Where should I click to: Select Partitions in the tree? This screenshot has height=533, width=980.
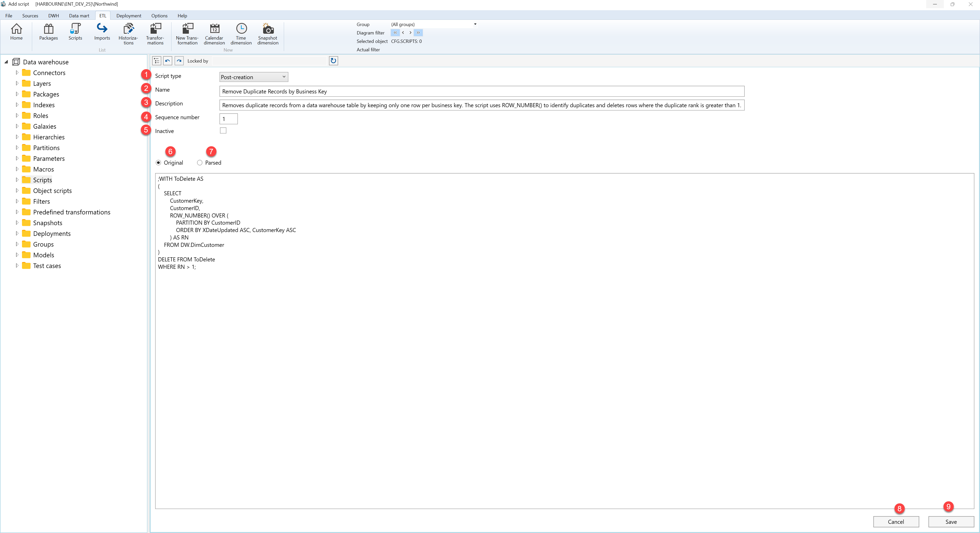46,148
